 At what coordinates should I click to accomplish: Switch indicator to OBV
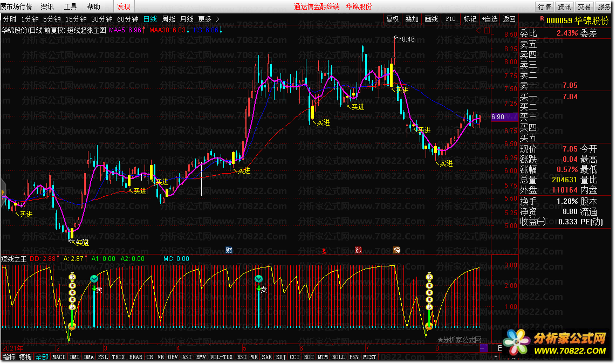click(x=173, y=357)
